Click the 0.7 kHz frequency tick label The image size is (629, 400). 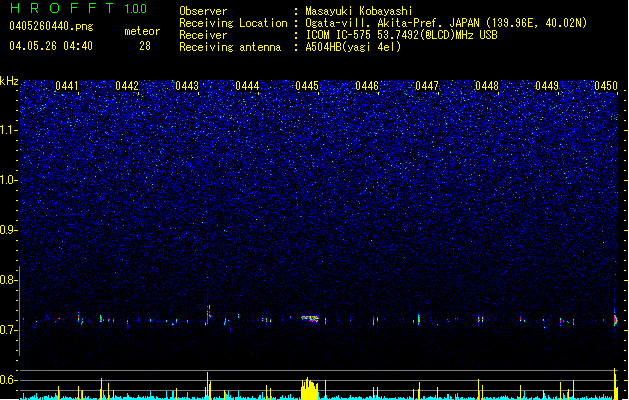click(9, 330)
